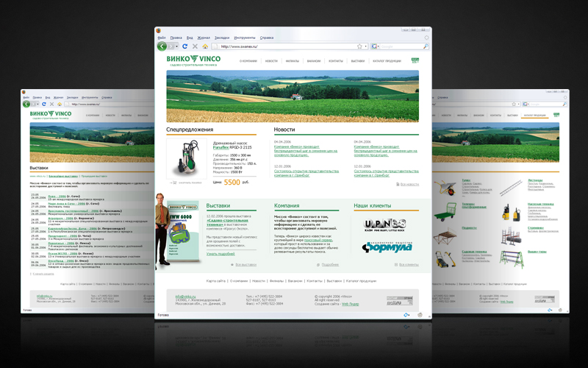Click the Все новости link
This screenshot has height=368, width=588.
pyautogui.click(x=409, y=184)
